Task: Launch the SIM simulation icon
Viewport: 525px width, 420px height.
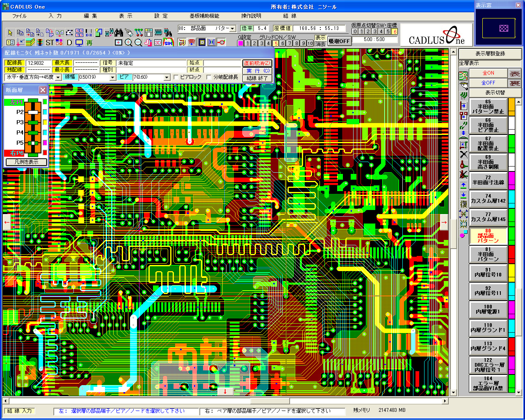Action: point(168,43)
